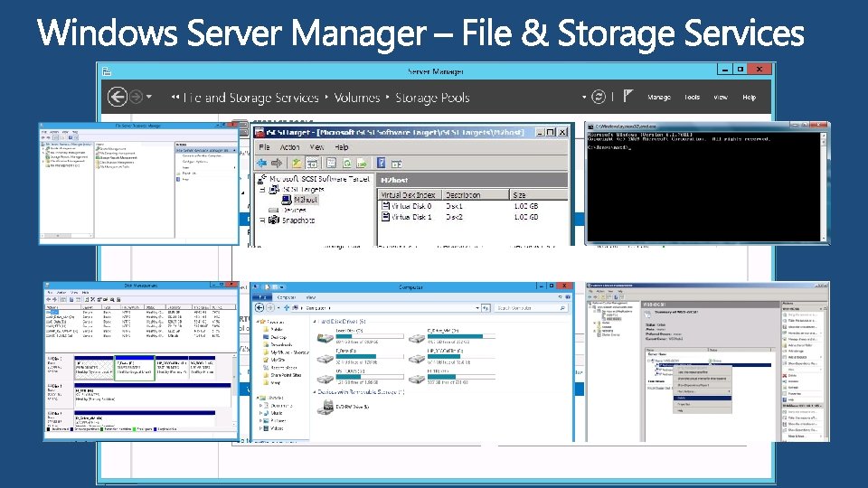Open the address bar dropdown in Computer window
Image resolution: width=868 pixels, height=488 pixels.
point(477,307)
